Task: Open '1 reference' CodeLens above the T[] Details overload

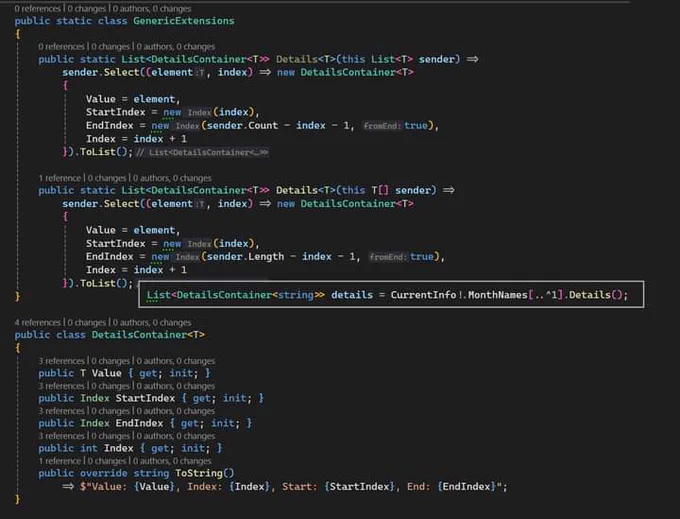Action: (x=59, y=178)
